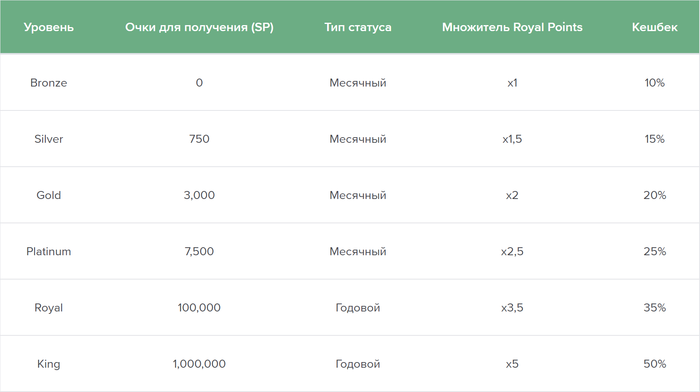Select the Очки для получения (SP) header
Viewport: 700px width, 392px height.
click(x=199, y=27)
